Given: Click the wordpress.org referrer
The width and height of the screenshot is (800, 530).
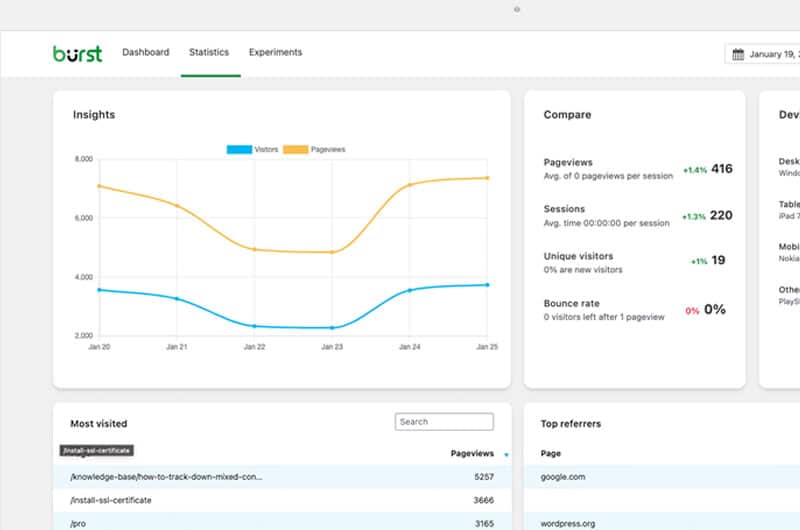Looking at the screenshot, I should tap(567, 523).
